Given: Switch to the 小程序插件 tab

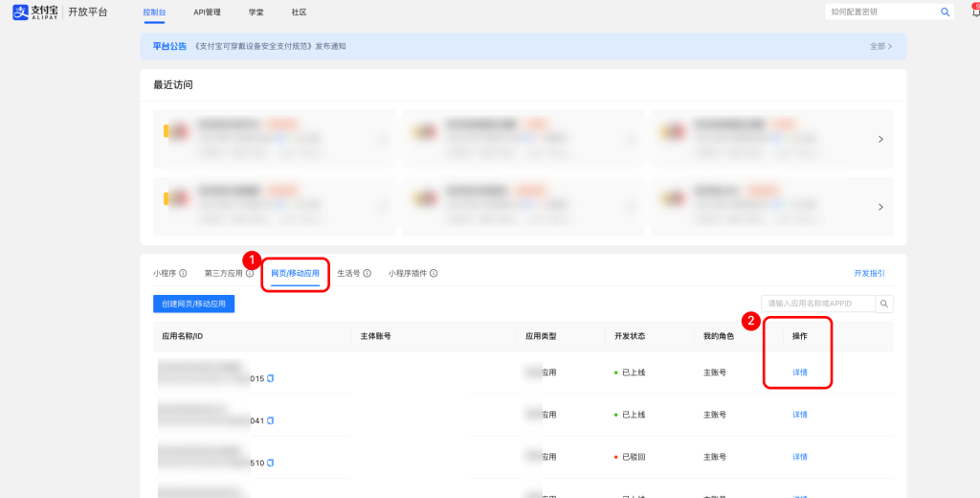Looking at the screenshot, I should pos(407,273).
